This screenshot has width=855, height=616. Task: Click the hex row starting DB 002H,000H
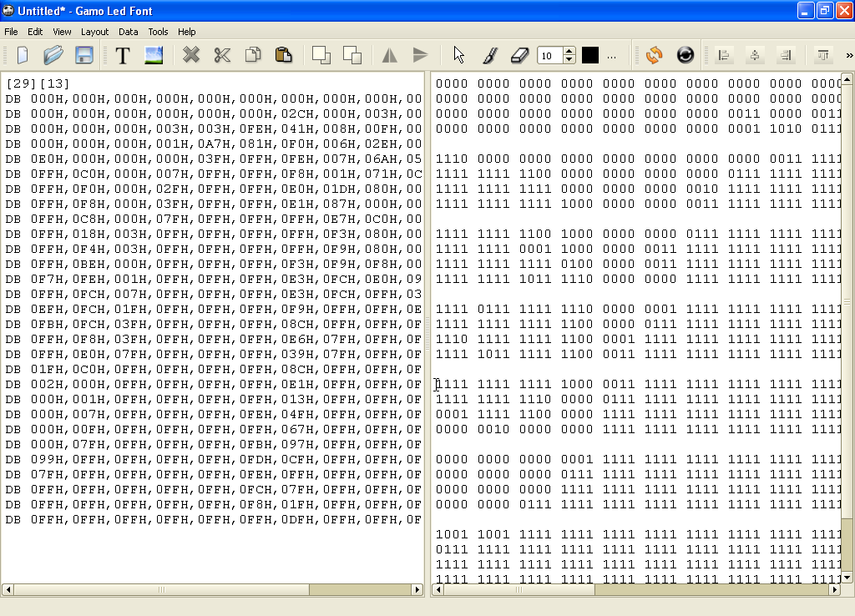[213, 384]
